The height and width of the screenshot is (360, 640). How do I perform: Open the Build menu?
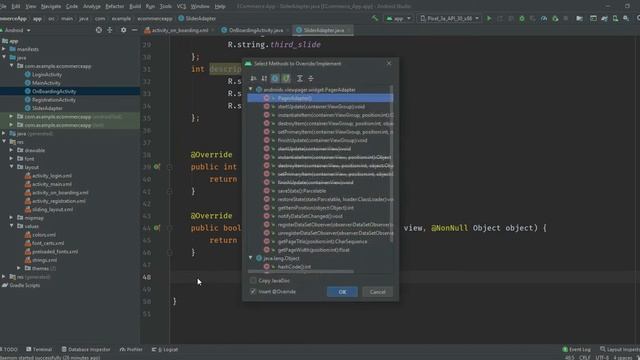(135, 6)
